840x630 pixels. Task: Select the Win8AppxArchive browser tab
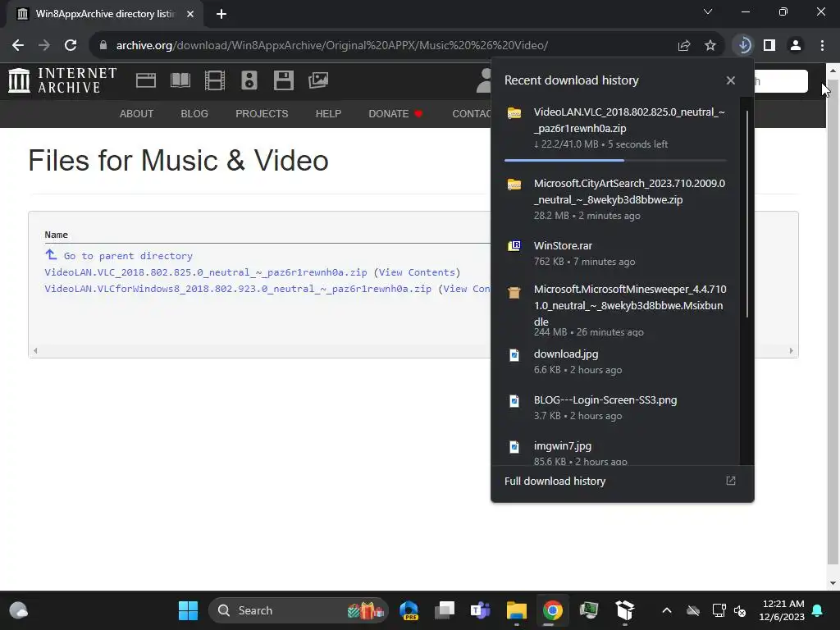105,14
